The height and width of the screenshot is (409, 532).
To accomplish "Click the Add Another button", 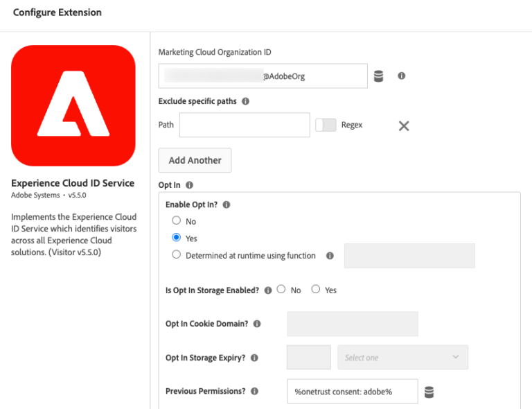I will (x=195, y=160).
